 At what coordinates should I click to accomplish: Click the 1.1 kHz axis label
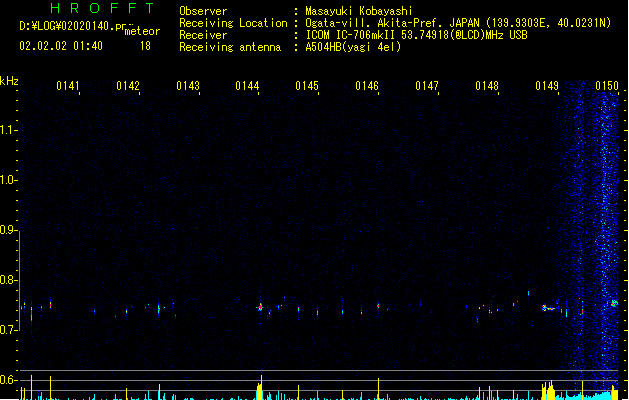point(8,130)
